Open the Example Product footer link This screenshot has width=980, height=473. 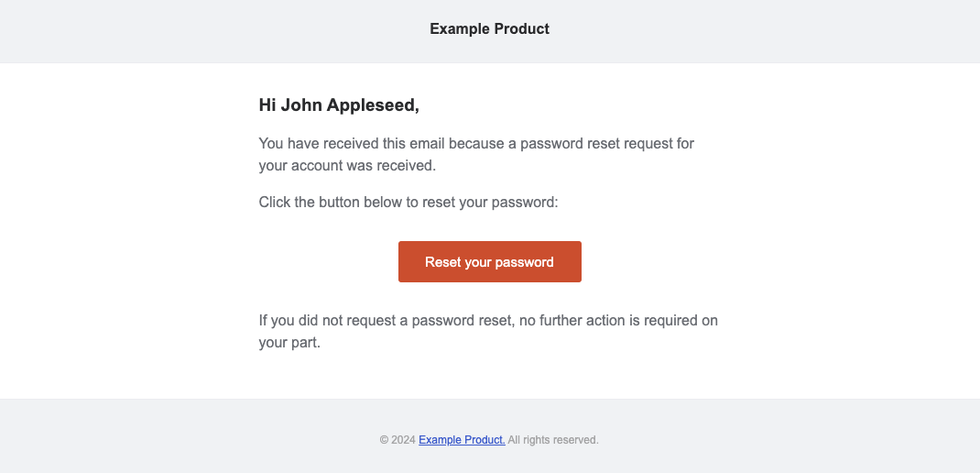click(x=462, y=440)
